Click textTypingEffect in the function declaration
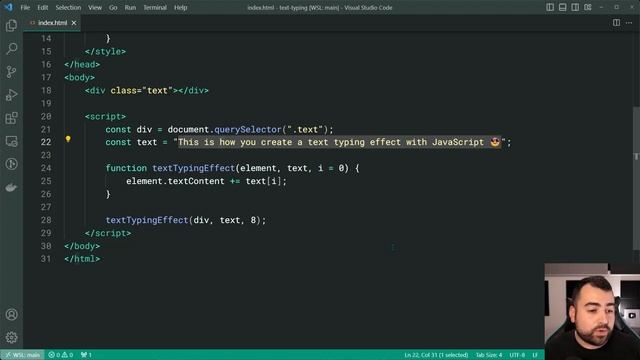 (193, 168)
